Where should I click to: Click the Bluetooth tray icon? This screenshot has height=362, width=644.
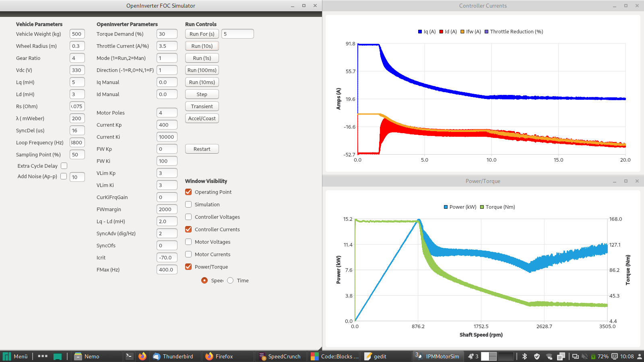(x=524, y=356)
